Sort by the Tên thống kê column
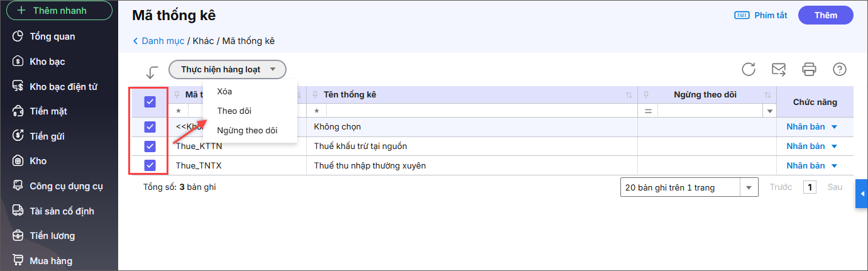 [629, 95]
